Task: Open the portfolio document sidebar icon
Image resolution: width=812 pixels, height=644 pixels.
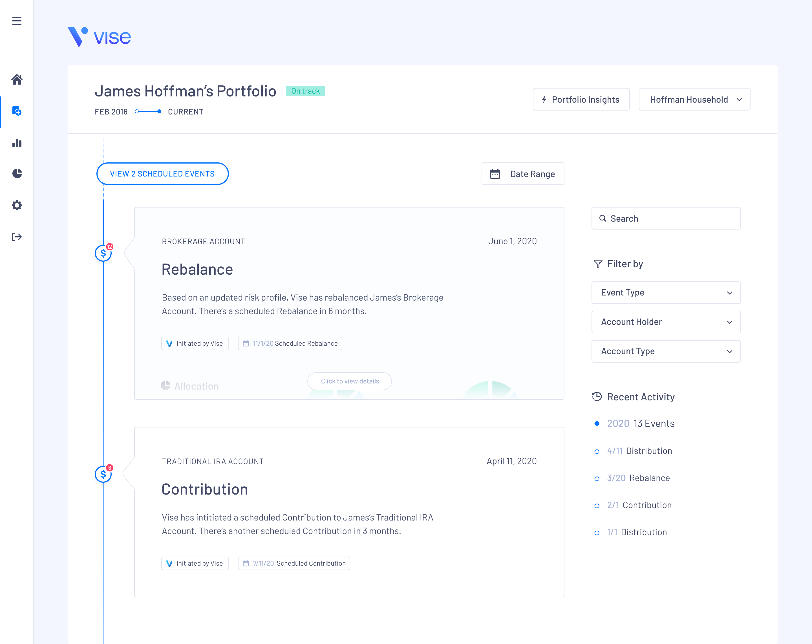Action: [x=17, y=111]
